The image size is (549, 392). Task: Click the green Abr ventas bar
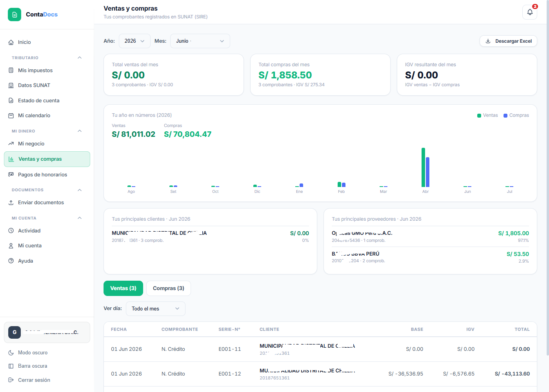[423, 167]
